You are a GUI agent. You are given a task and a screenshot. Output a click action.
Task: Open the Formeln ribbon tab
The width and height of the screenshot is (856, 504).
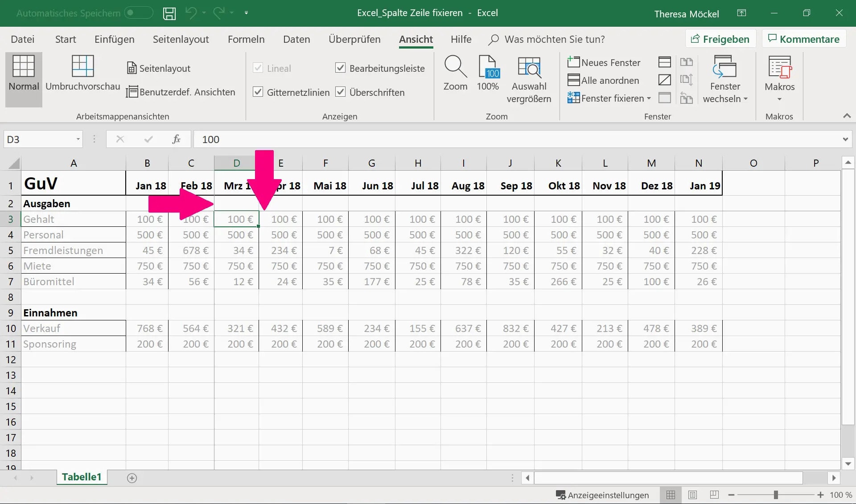pyautogui.click(x=246, y=39)
